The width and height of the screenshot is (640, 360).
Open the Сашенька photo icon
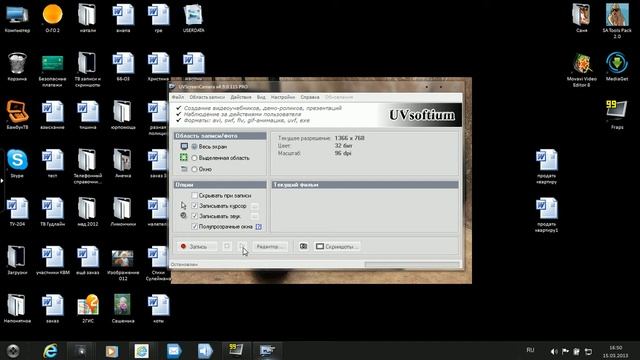click(x=123, y=309)
